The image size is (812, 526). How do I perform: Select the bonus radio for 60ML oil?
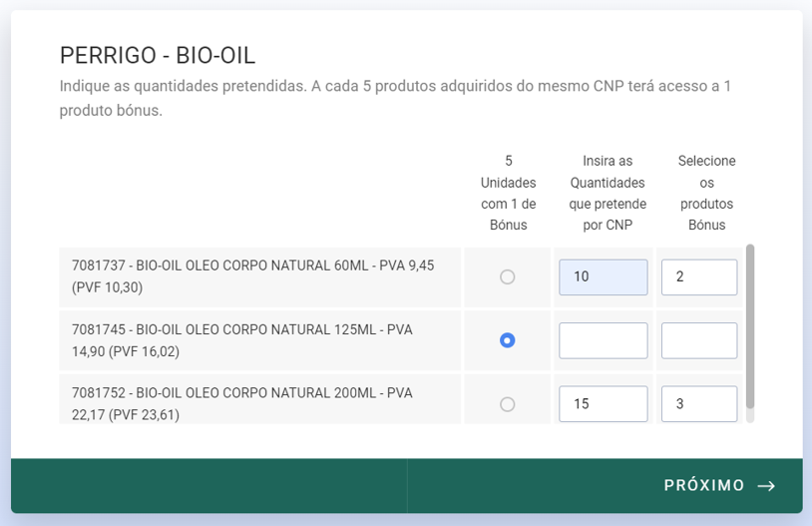[x=507, y=276]
